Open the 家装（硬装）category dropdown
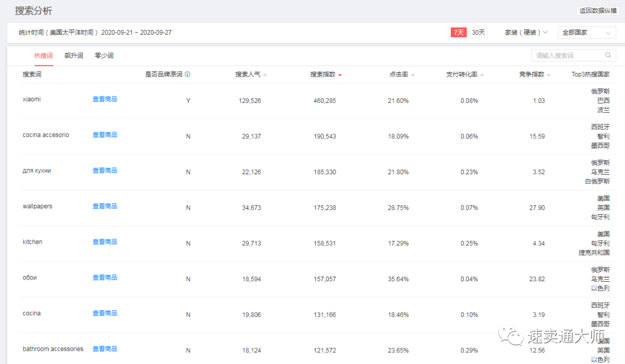Screen dimensions: 625x364 point(525,33)
